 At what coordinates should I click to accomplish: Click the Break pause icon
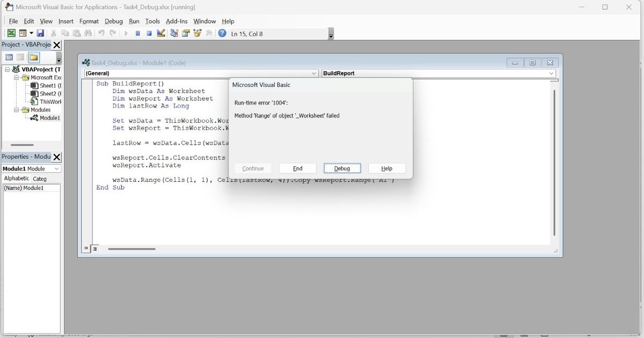(138, 33)
